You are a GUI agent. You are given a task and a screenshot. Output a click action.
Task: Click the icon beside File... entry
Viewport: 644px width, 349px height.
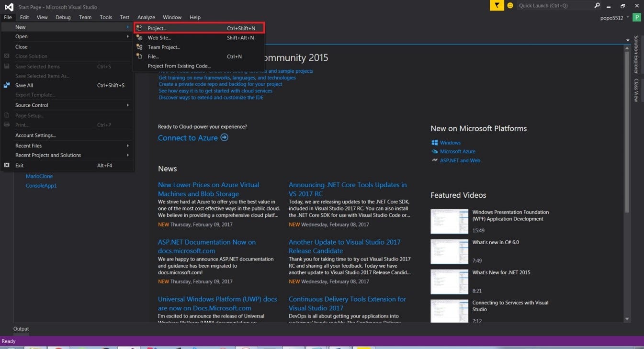point(139,56)
